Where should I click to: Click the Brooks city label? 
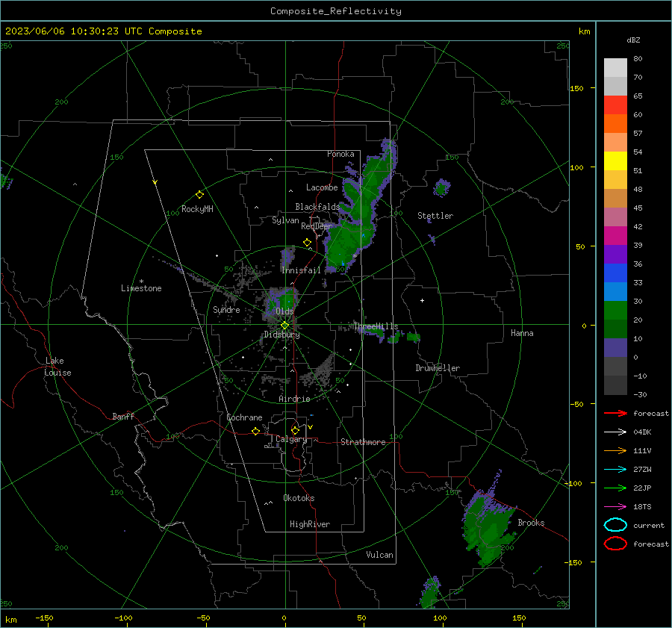(531, 523)
